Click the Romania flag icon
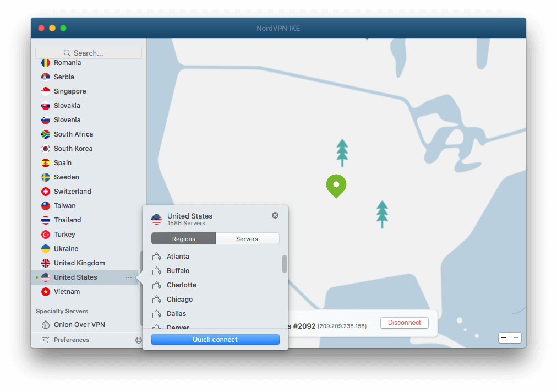This screenshot has width=557, height=392. coord(46,63)
